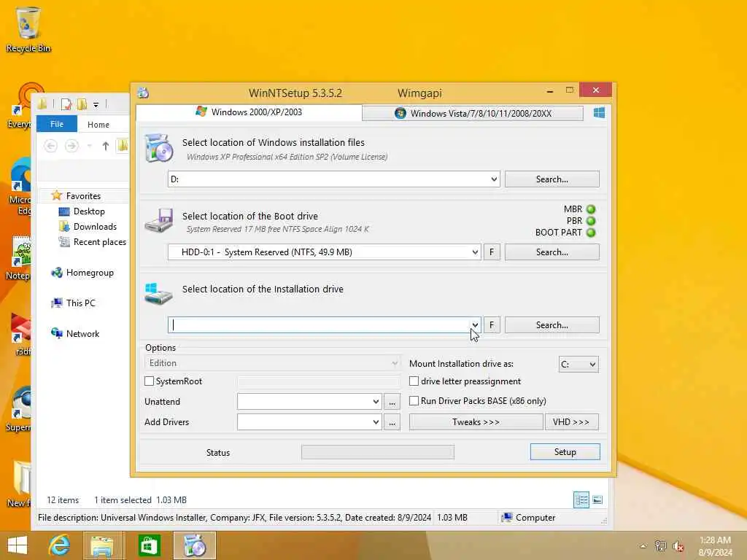Open the Start menu
Viewport: 747px width, 560px height.
coord(18,545)
